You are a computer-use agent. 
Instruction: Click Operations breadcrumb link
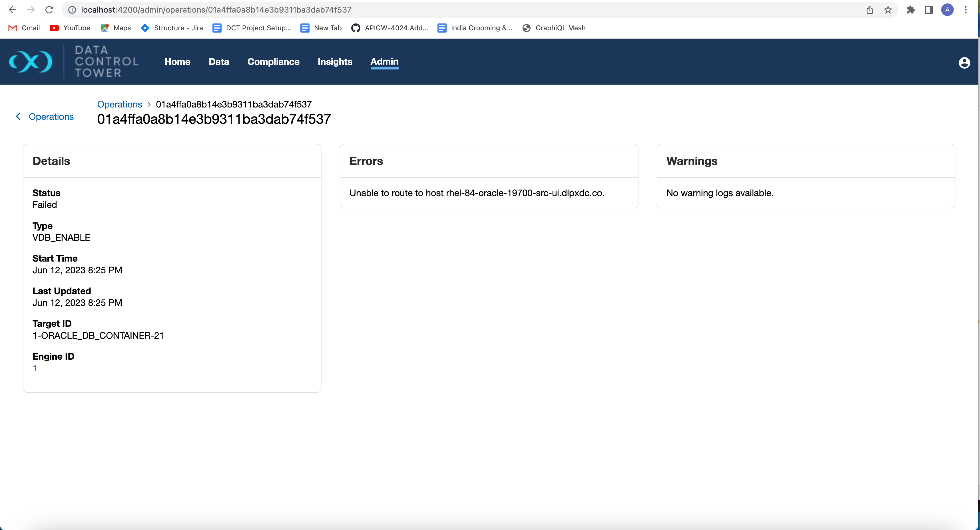pos(119,104)
